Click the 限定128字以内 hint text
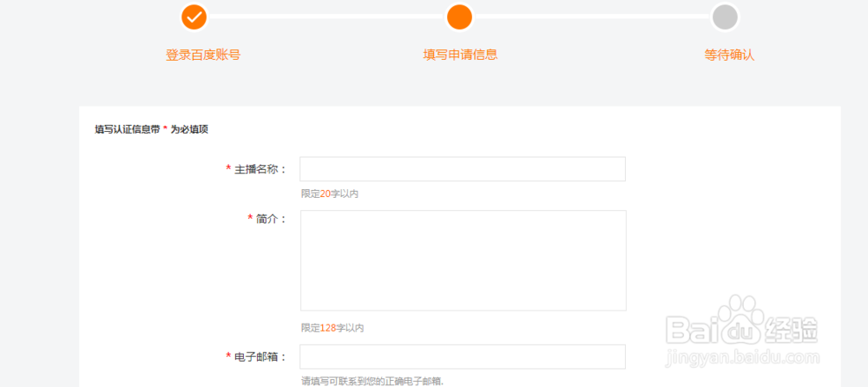 (332, 328)
